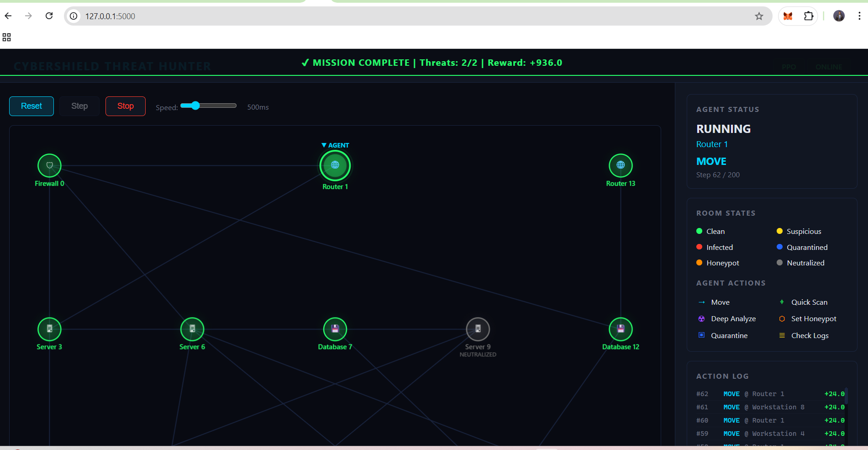
Task: Click the "Check Logs" label text
Action: (x=810, y=336)
